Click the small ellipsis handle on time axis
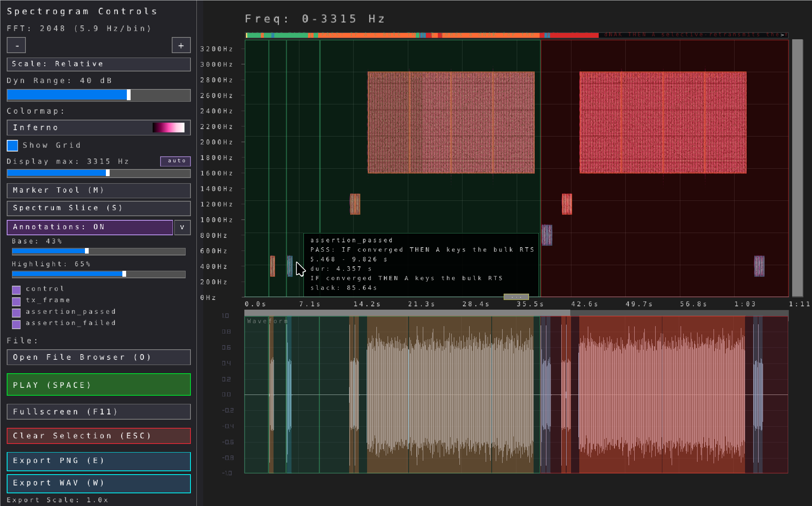Viewport: 812px width, 506px height. (x=516, y=297)
